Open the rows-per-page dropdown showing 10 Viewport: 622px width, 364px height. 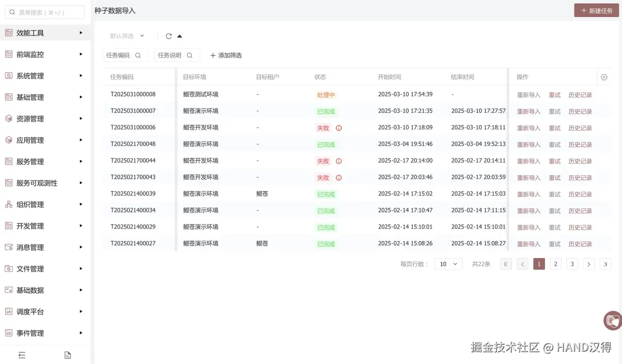(x=448, y=264)
